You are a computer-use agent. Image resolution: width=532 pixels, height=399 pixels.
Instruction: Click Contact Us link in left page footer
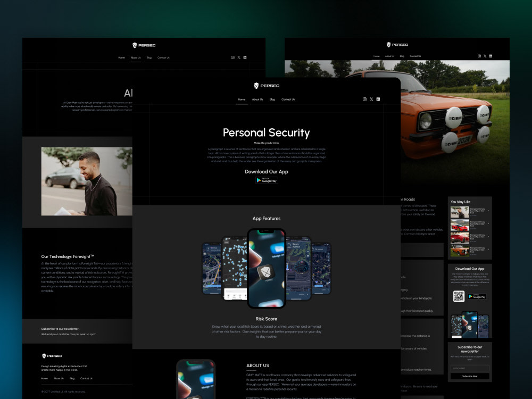pyautogui.click(x=87, y=378)
